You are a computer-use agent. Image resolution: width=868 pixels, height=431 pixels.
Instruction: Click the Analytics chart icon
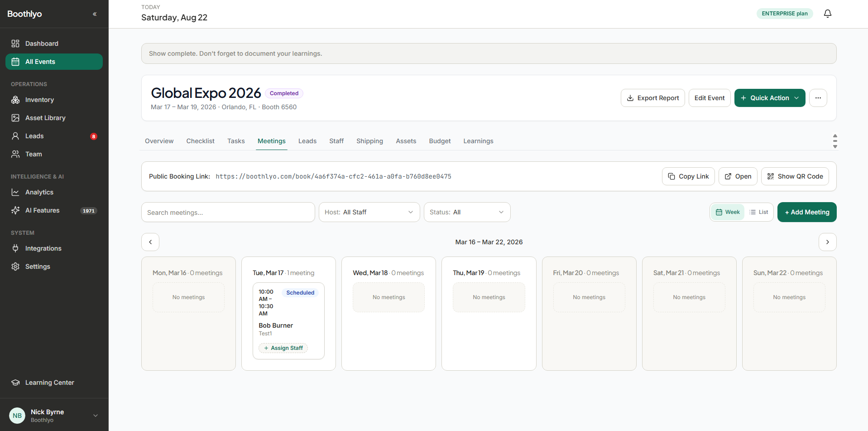coord(15,192)
